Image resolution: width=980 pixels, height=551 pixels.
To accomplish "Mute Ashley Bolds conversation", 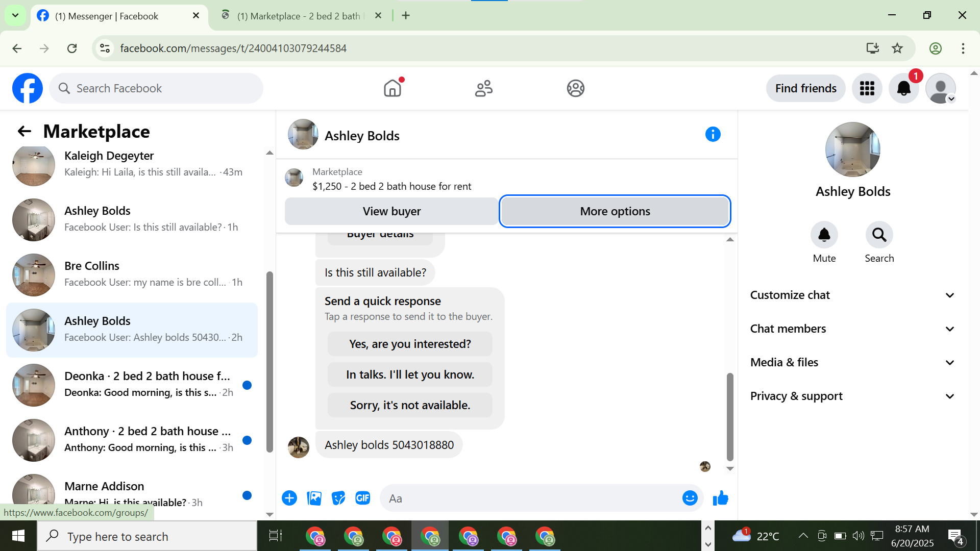I will click(824, 235).
